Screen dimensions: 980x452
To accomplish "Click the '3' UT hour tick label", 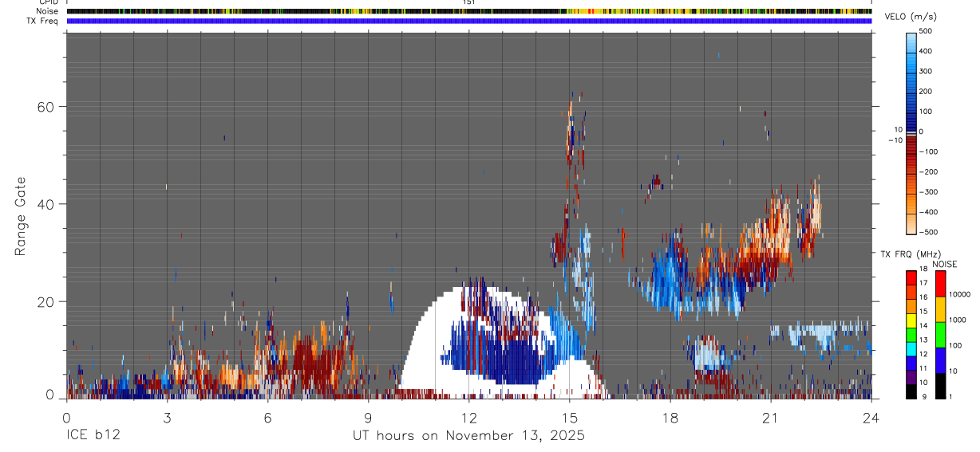I will [167, 417].
